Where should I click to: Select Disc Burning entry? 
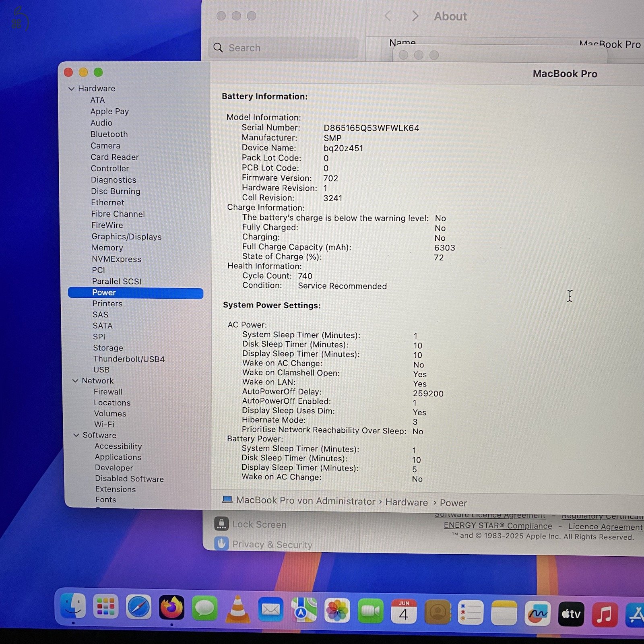(x=116, y=191)
